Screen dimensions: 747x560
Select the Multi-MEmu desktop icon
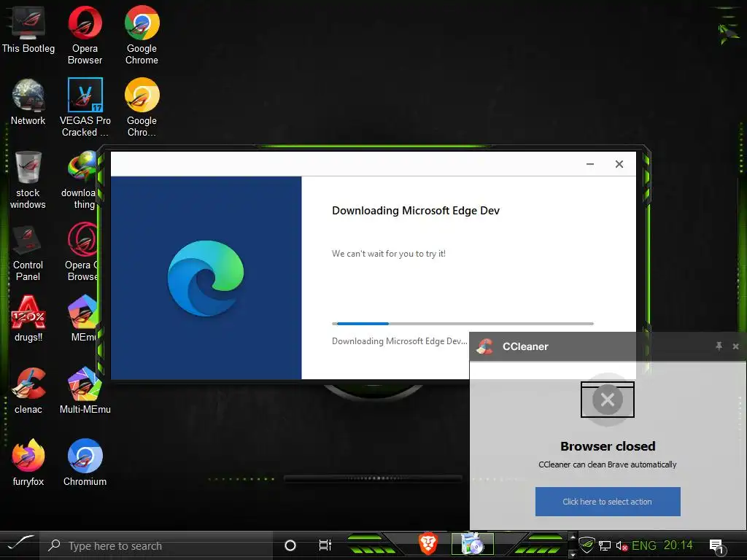(x=85, y=391)
